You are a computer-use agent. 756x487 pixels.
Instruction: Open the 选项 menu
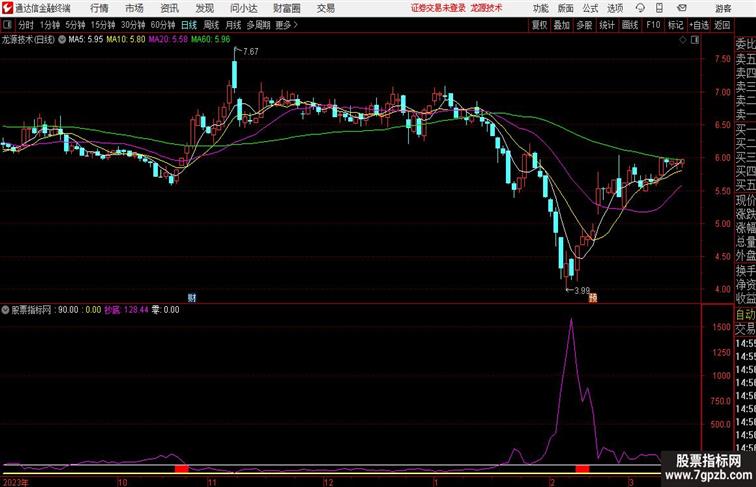(x=615, y=8)
